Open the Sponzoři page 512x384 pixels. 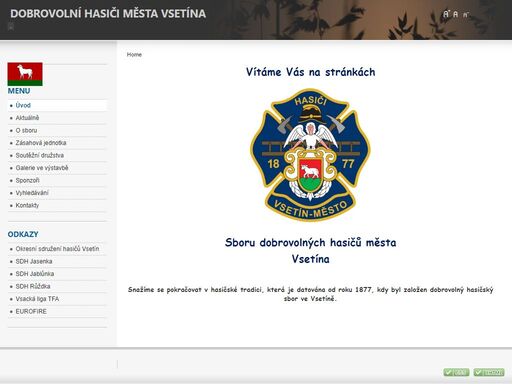pyautogui.click(x=27, y=180)
